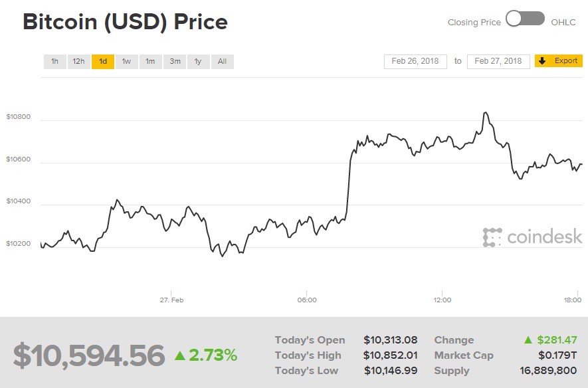Open the Feb 26, 2018 start date field
The image size is (588, 388).
pyautogui.click(x=415, y=60)
